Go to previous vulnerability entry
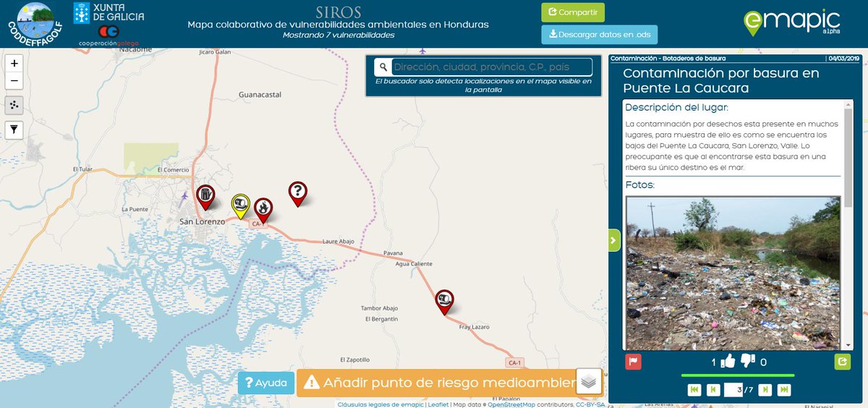Image resolution: width=868 pixels, height=408 pixels. (x=713, y=390)
